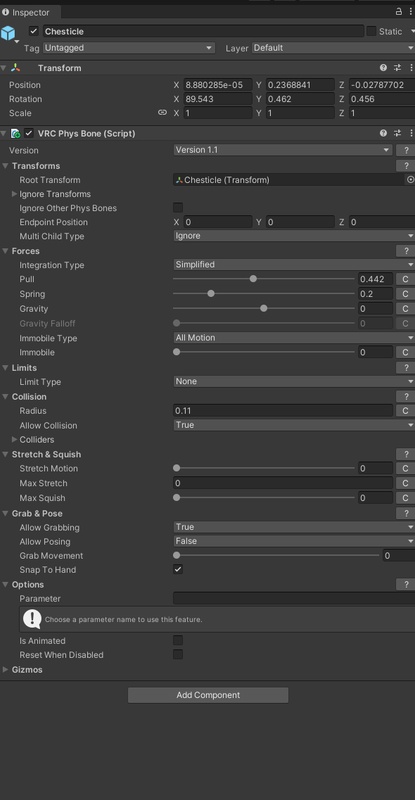Collapse the Transform component
Screen dimensions: 415x800
(4, 68)
